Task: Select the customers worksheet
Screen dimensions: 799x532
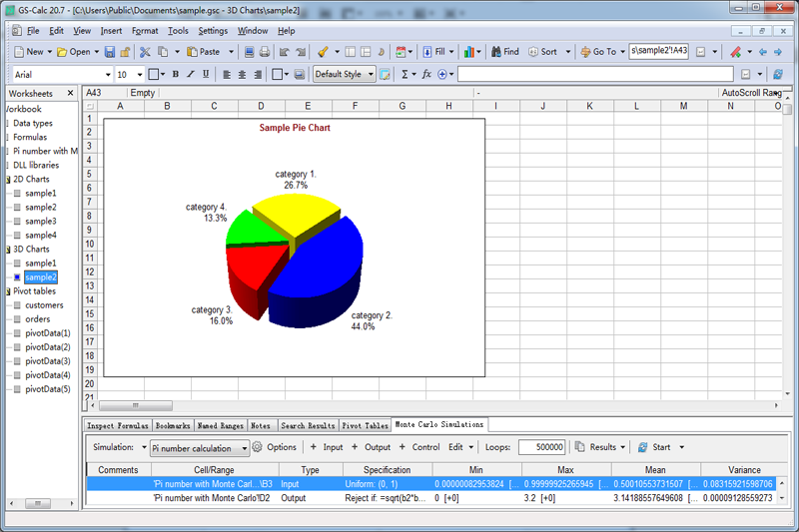Action: click(44, 305)
